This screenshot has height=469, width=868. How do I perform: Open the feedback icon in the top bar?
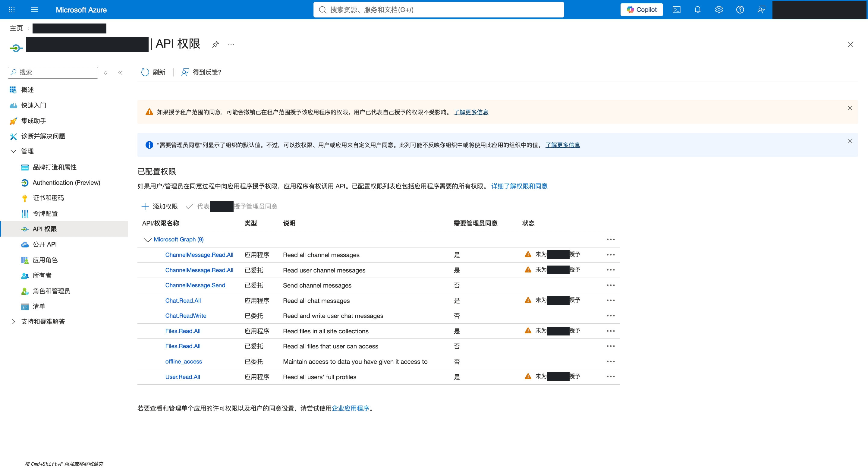pyautogui.click(x=761, y=9)
